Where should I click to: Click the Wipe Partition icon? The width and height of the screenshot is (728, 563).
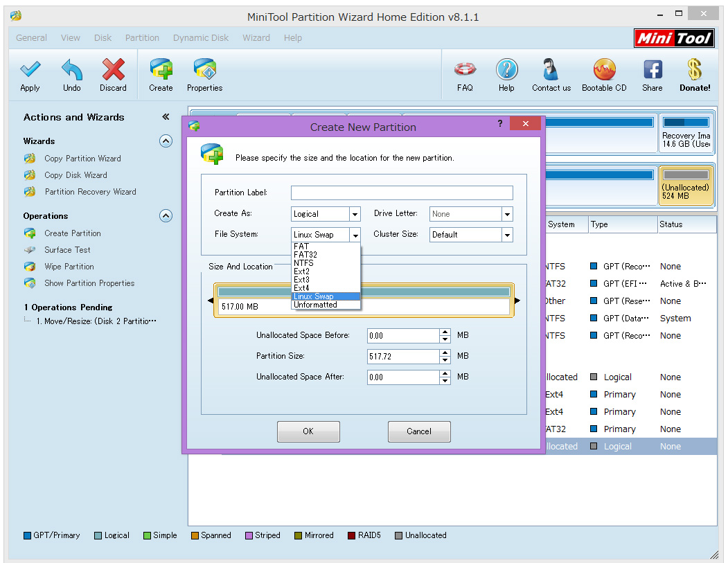pos(30,267)
